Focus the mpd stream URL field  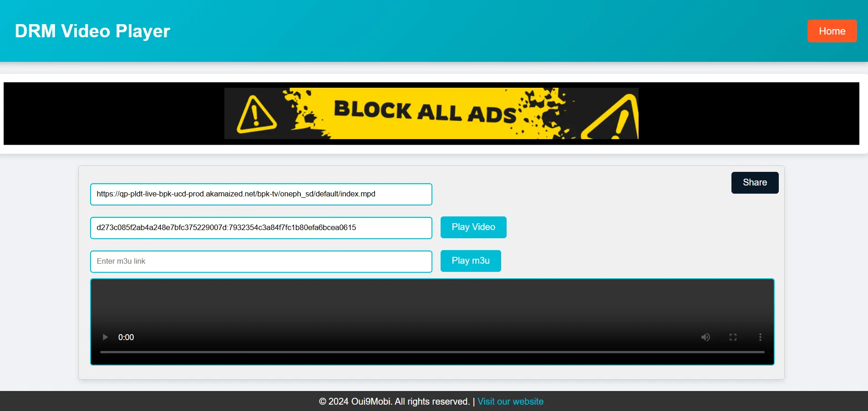pos(261,194)
